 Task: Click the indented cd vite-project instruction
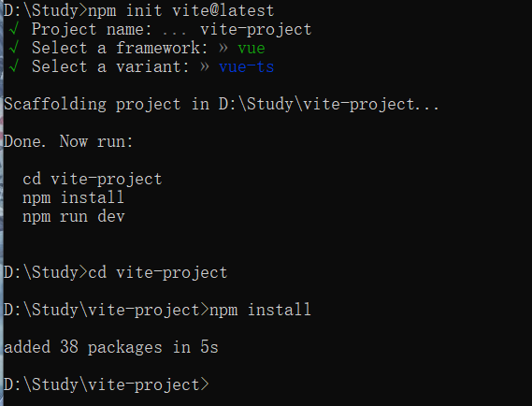93,180
